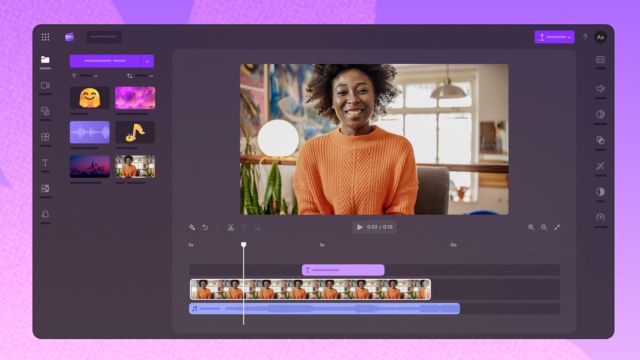Viewport: 640px width, 360px height.
Task: Open the Audio speaker panel icon
Action: pyautogui.click(x=600, y=89)
